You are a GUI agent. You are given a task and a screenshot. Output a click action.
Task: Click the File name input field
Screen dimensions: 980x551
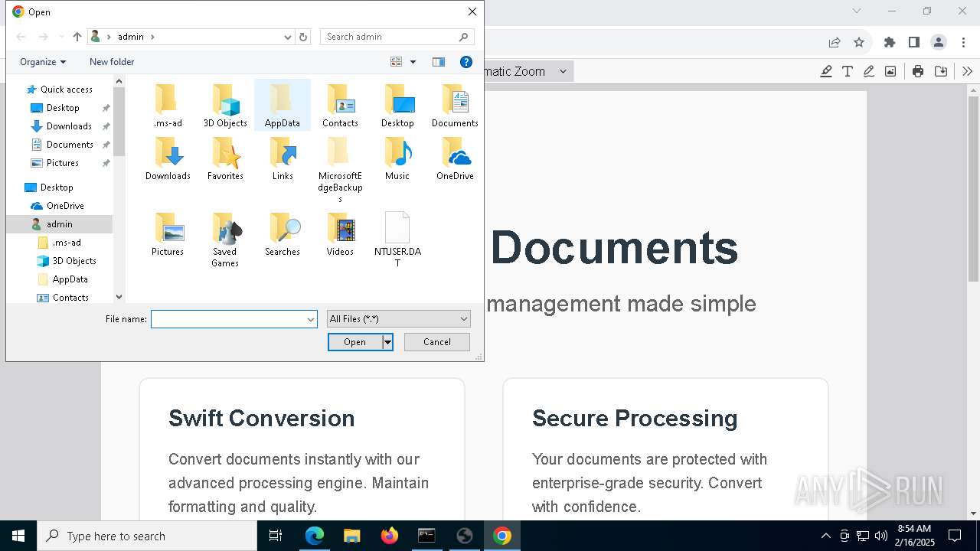(x=229, y=319)
